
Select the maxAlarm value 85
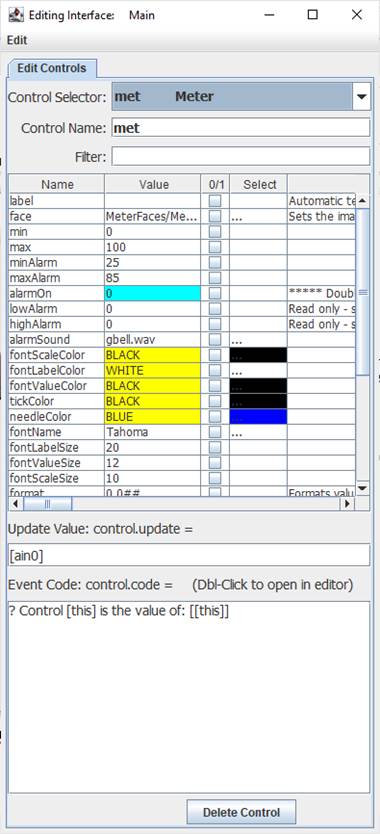coord(153,278)
